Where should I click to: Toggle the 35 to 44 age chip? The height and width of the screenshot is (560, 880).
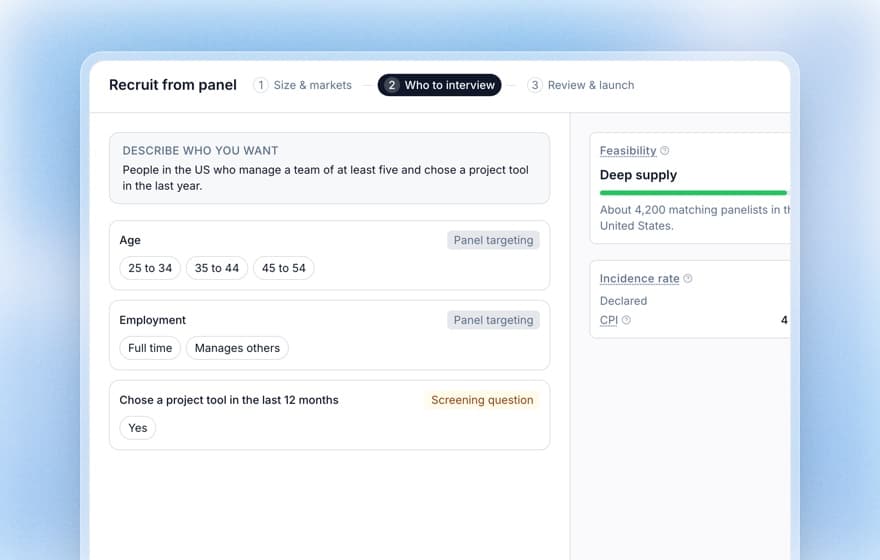click(217, 268)
